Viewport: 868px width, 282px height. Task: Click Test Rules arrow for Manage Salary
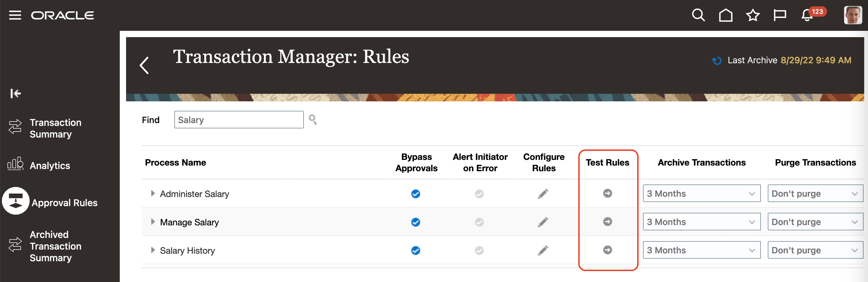click(x=607, y=222)
